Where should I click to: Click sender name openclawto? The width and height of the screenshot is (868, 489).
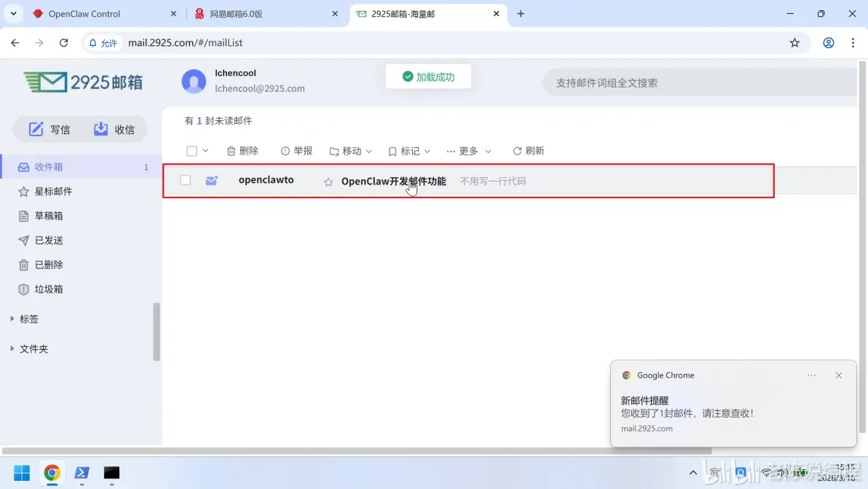click(267, 179)
